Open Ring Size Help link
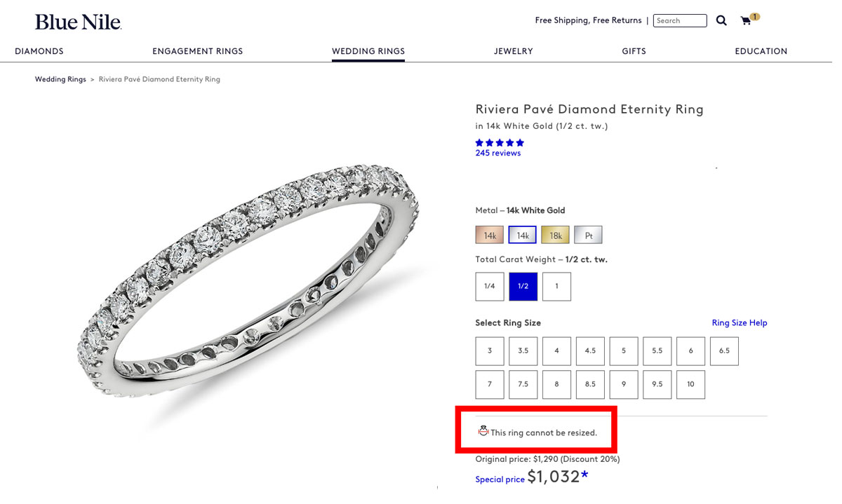842x504 pixels. (739, 322)
